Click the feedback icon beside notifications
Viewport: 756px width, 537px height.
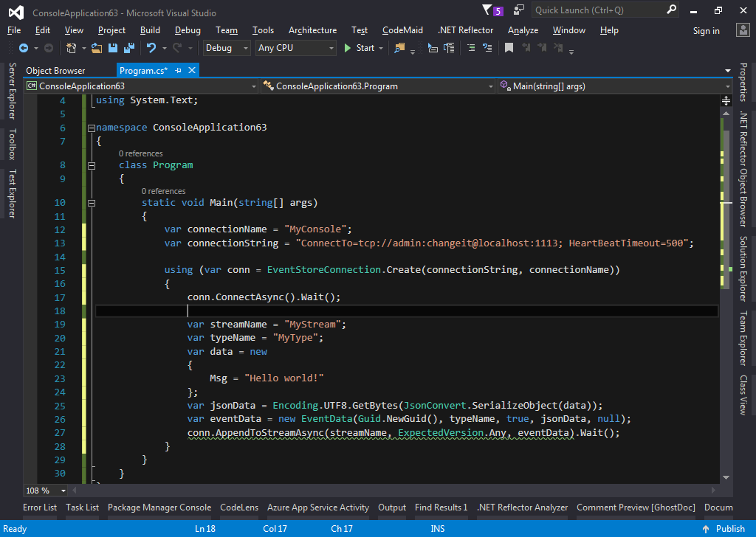(x=519, y=10)
